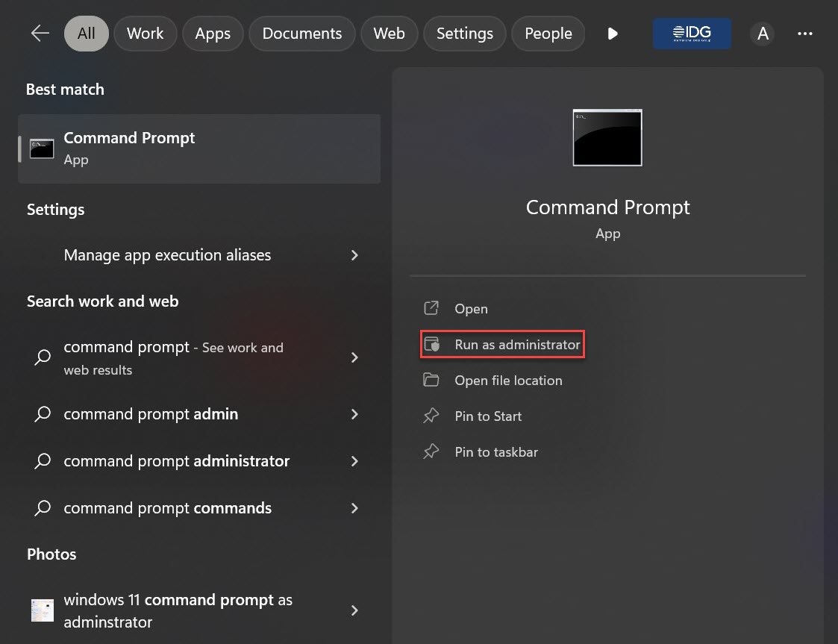Click search icon beside 'command prompt' web results
This screenshot has width=838, height=644.
pos(43,357)
